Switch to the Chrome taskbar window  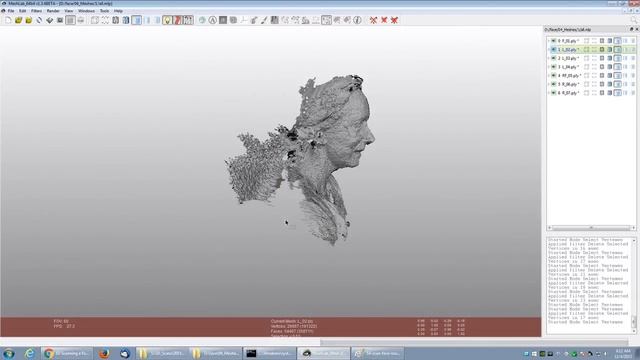tap(67, 353)
